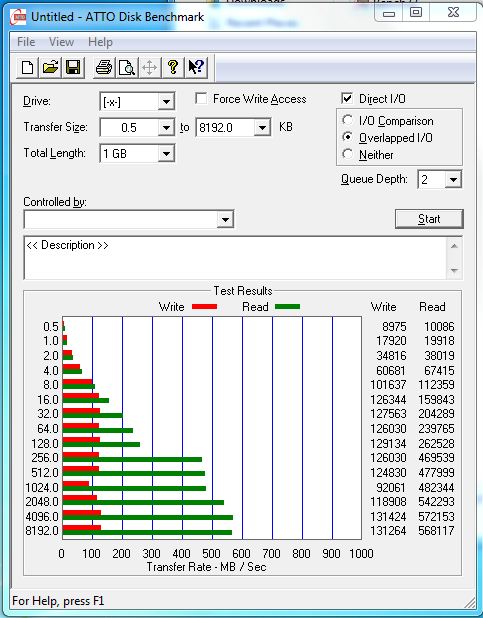
Task: Expand the minimum Transfer Size 0.5 dropdown
Action: 166,127
